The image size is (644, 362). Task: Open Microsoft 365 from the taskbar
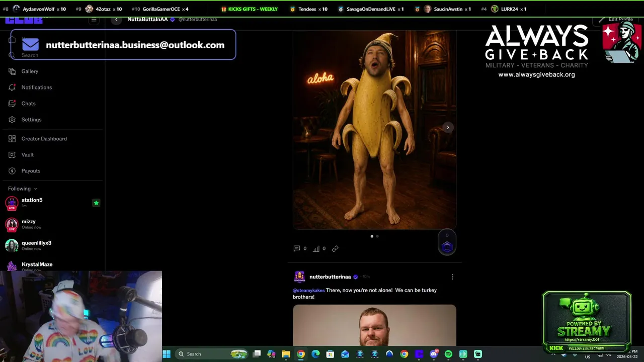pyautogui.click(x=271, y=354)
